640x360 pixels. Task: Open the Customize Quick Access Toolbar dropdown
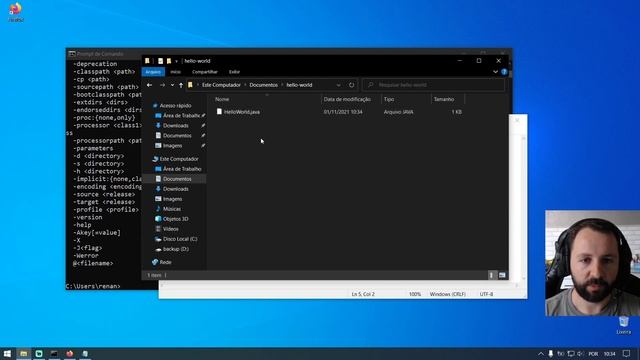pyautogui.click(x=176, y=61)
